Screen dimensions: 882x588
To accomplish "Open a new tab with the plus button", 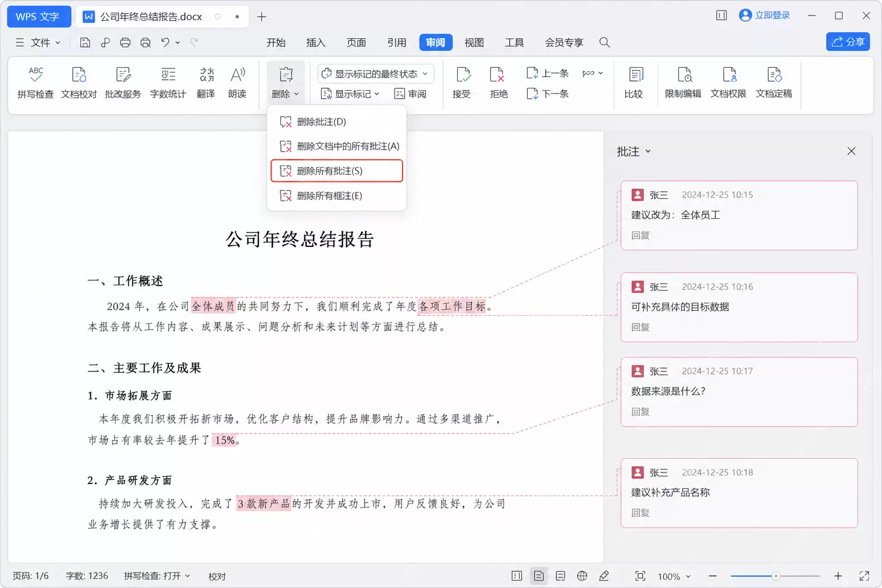I will (262, 17).
